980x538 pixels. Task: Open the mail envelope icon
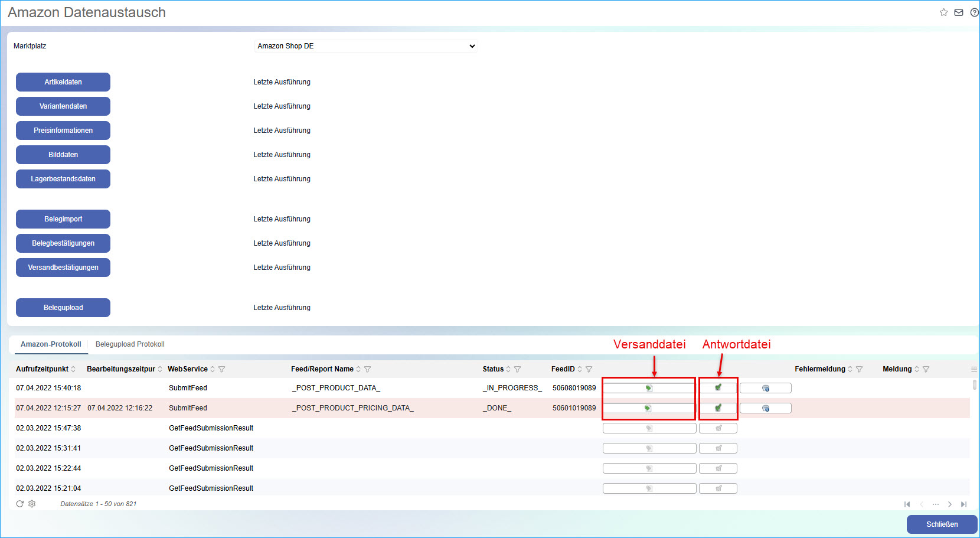coord(959,12)
